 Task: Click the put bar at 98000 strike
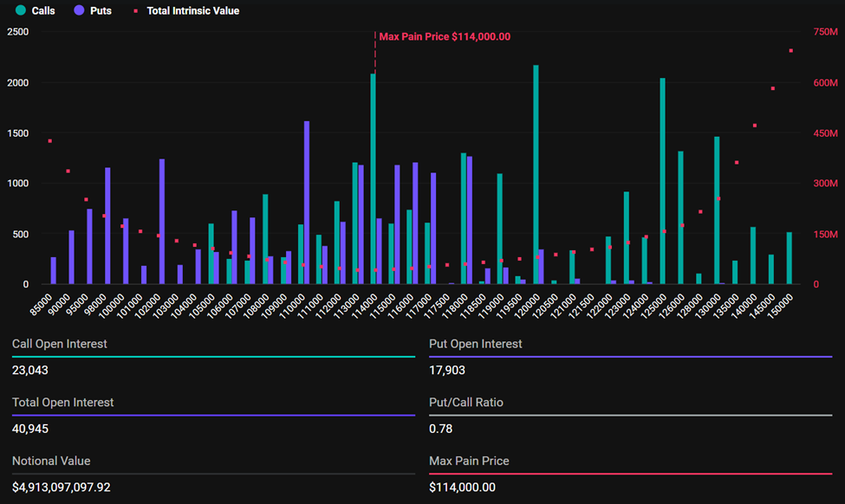[107, 225]
